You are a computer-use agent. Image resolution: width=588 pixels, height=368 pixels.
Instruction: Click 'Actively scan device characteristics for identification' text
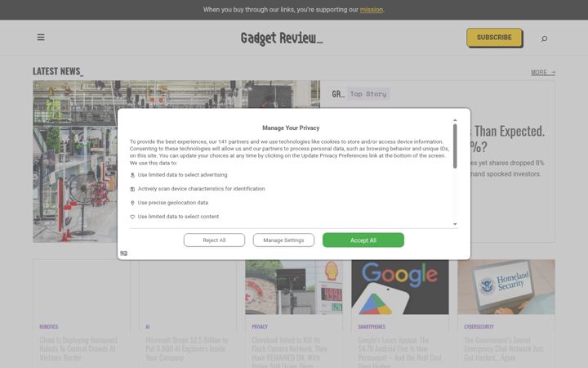tap(202, 189)
